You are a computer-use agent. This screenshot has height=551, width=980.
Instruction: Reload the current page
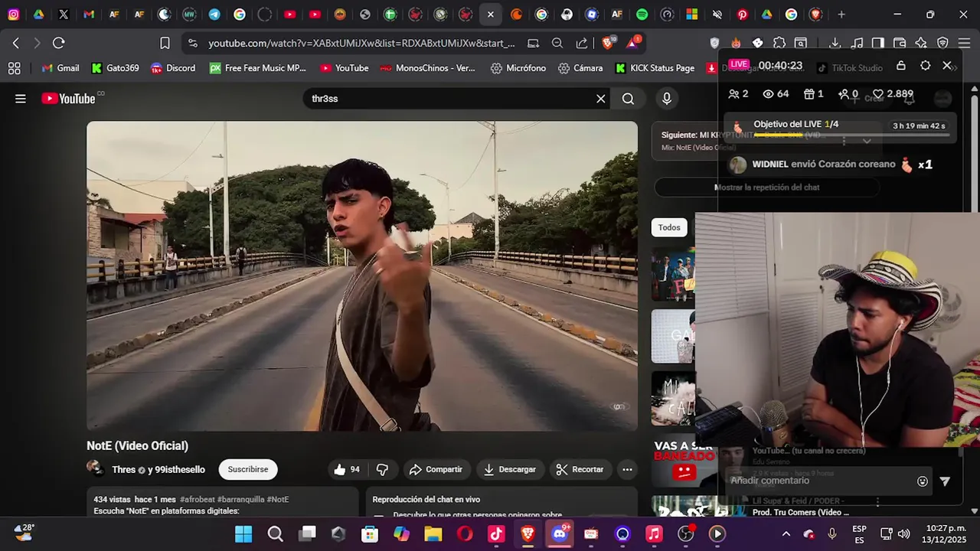(x=59, y=43)
